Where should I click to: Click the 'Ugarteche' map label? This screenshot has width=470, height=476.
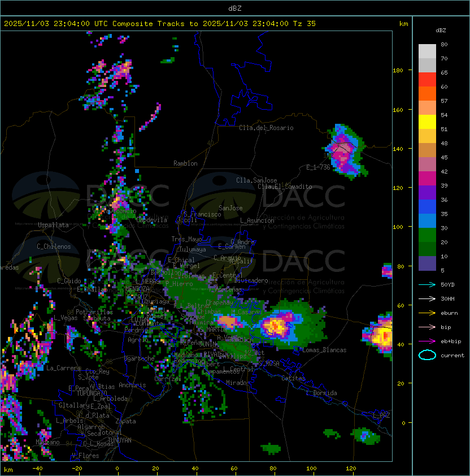[140, 358]
